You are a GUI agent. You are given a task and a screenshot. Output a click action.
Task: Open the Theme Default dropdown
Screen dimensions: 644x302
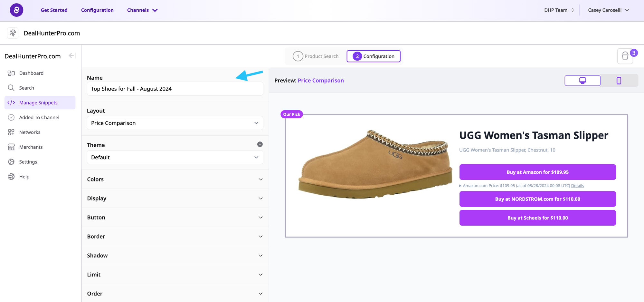click(x=175, y=157)
